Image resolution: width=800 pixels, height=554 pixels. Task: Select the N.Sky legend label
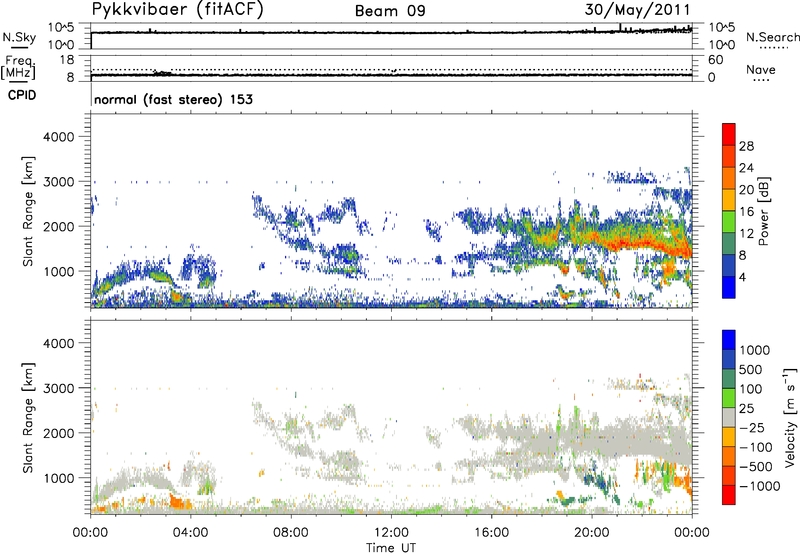pyautogui.click(x=19, y=37)
